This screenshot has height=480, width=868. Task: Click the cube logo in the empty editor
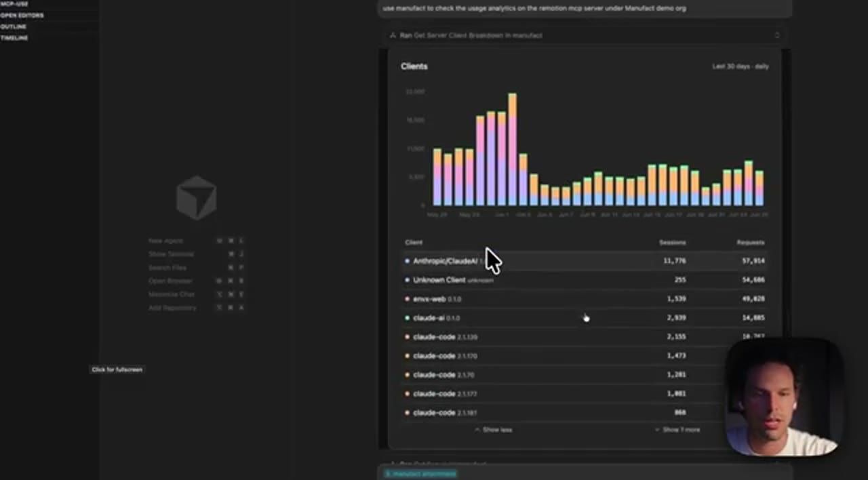[196, 198]
